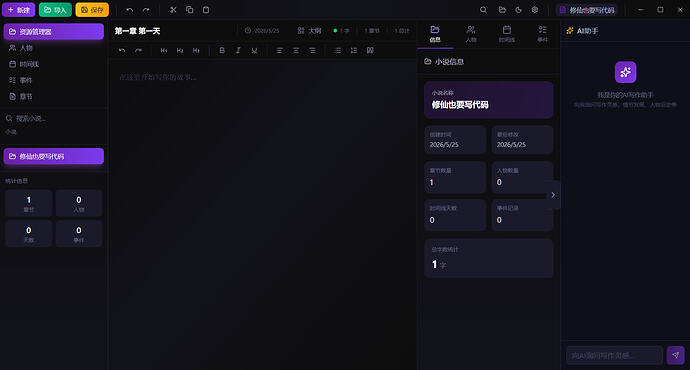Image resolution: width=690 pixels, height=370 pixels.
Task: Toggle dark mode with the moon icon
Action: 518,10
